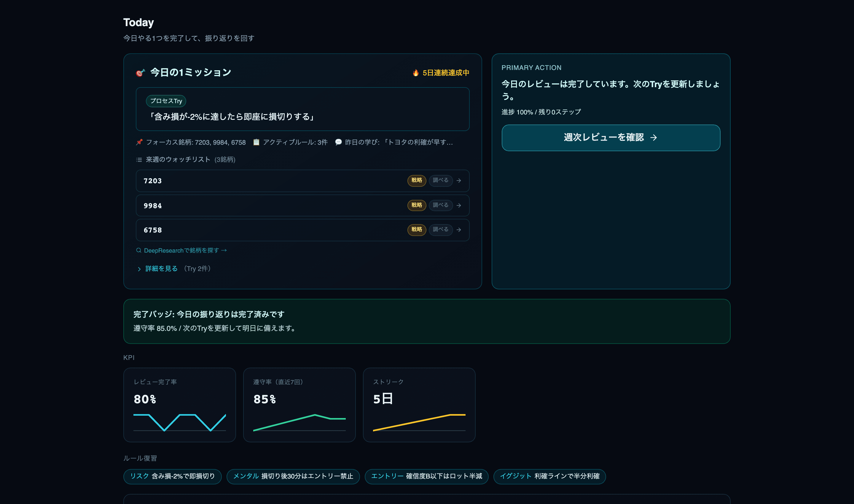
Task: Click the clipboard icon before アクティブルール
Action: [256, 142]
